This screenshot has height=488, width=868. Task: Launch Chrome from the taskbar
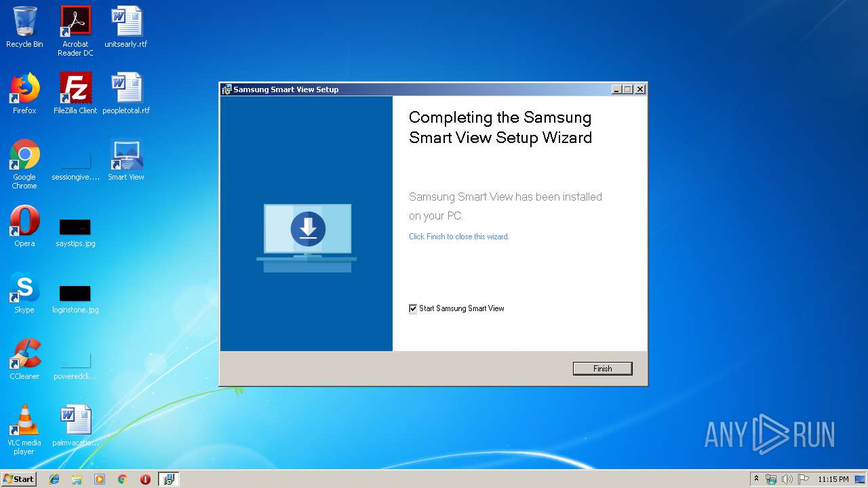[123, 479]
